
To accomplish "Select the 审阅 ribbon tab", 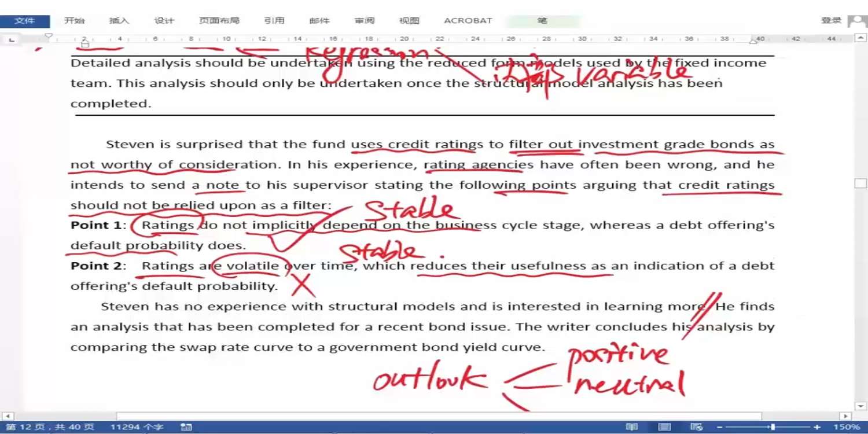I will point(365,21).
